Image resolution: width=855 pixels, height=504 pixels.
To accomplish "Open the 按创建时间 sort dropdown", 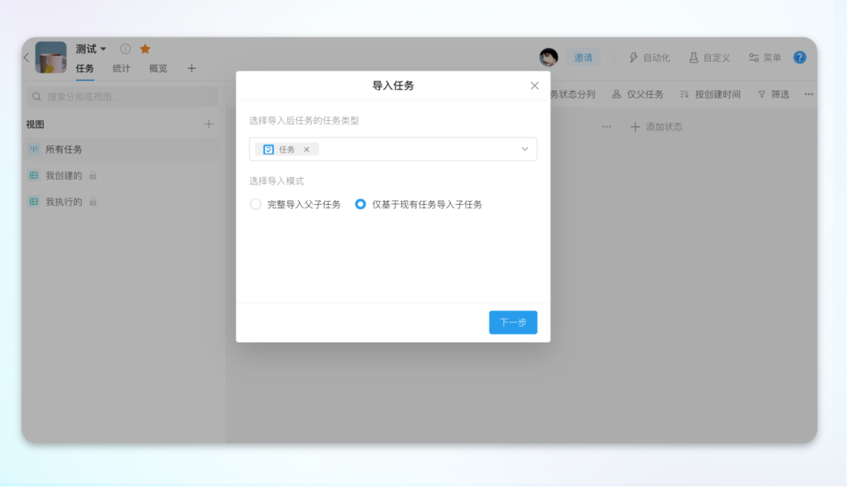I will [710, 94].
